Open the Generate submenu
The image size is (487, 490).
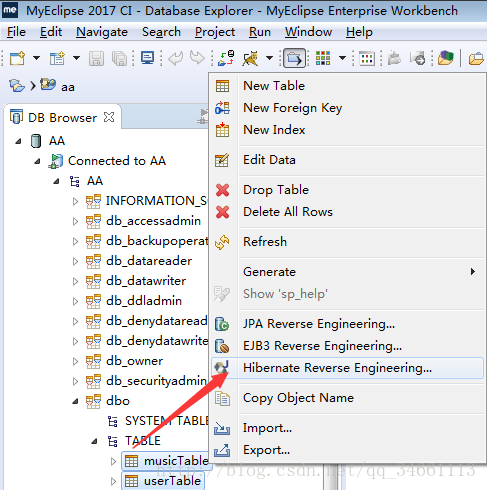(x=347, y=272)
